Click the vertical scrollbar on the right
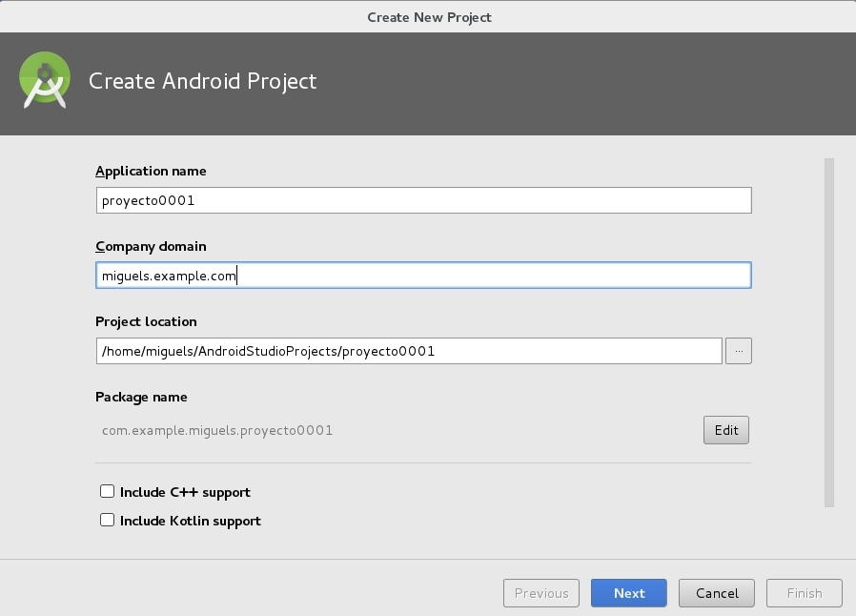The height and width of the screenshot is (616, 856). point(828,332)
